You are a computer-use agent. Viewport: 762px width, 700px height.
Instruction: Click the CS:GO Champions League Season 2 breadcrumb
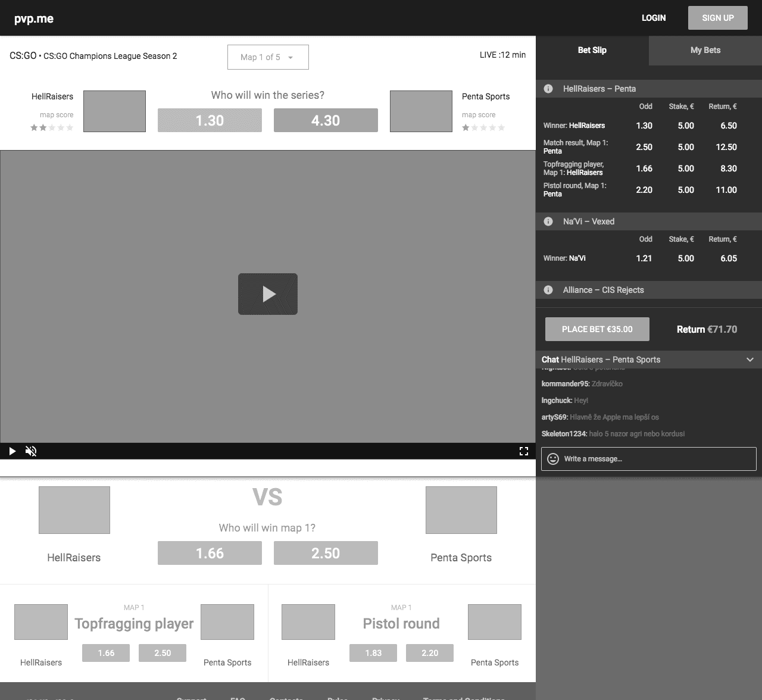(110, 57)
